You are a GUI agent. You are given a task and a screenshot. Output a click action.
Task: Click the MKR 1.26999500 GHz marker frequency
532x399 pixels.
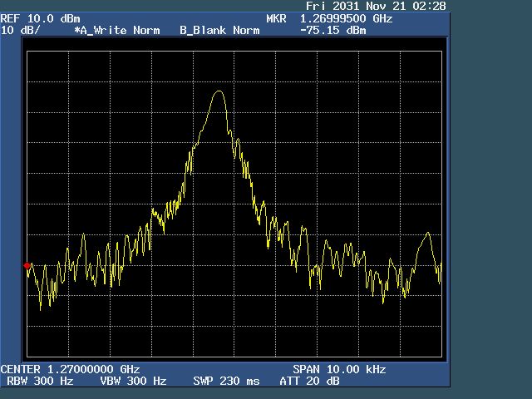(x=329, y=18)
